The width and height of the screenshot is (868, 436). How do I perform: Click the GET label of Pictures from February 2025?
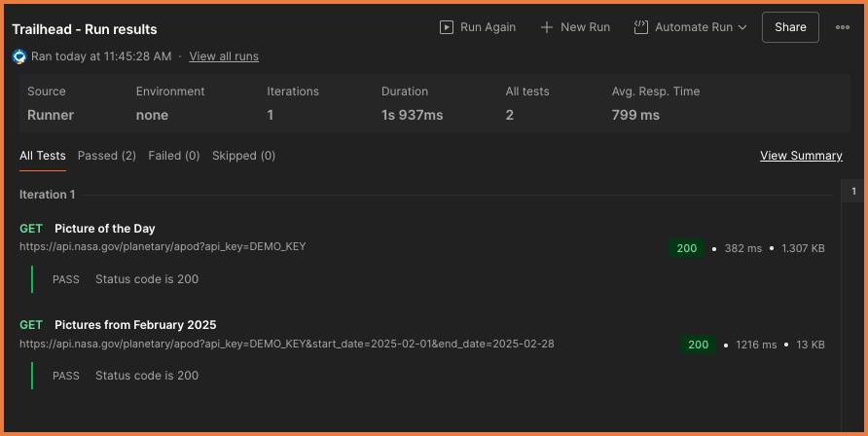[x=31, y=325]
